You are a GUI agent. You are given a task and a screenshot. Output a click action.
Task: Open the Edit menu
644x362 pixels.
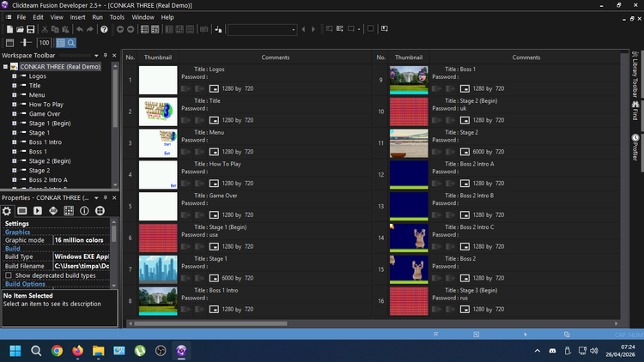tap(38, 17)
